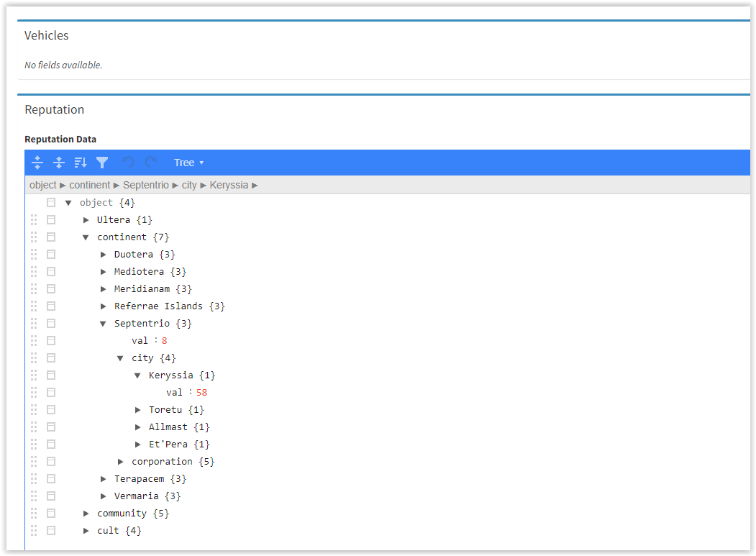
Task: Collapse the Septentrio node
Action: tap(103, 324)
